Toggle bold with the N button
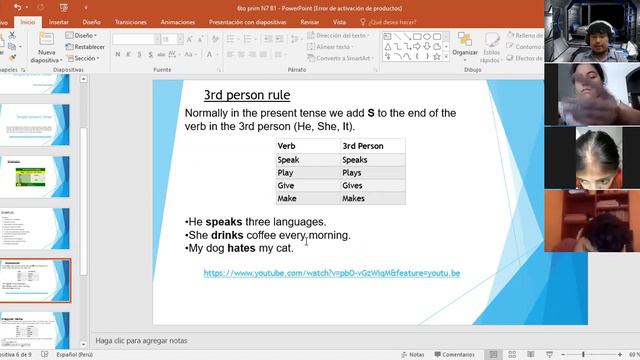640x360 pixels. (118, 54)
